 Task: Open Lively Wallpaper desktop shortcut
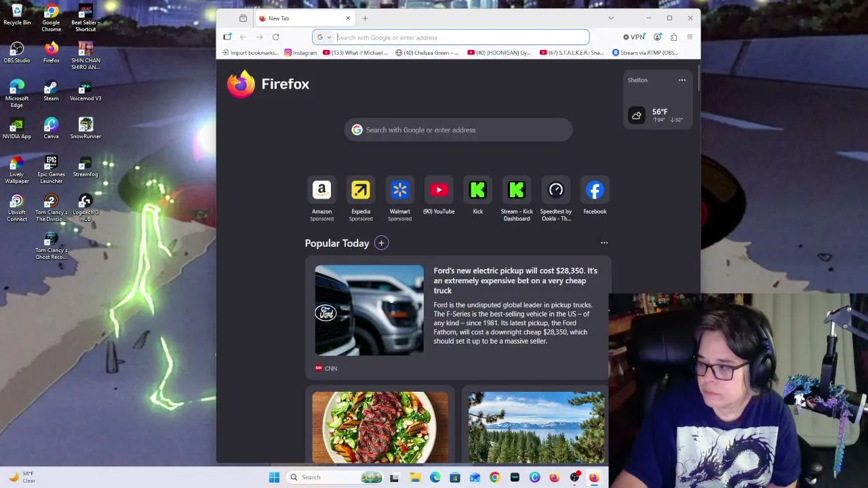[x=17, y=169]
